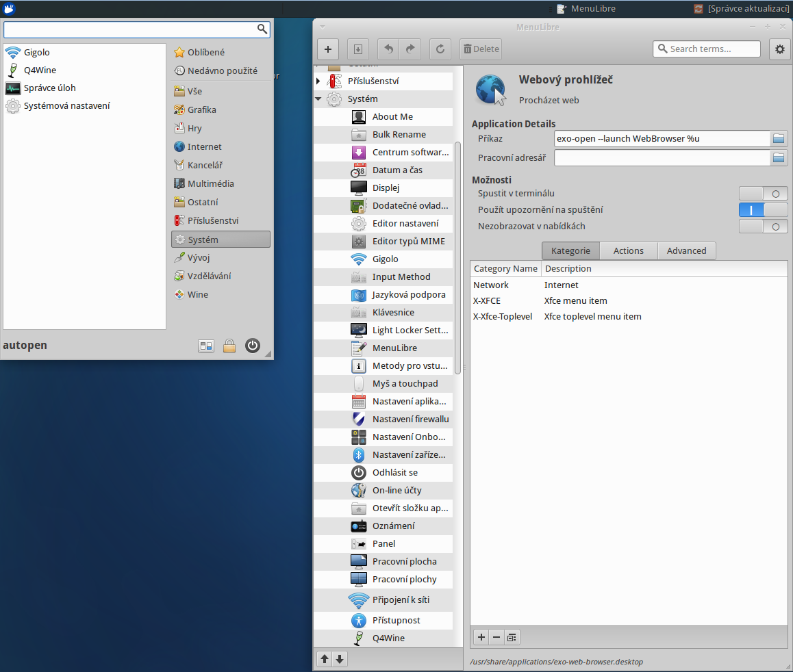The height and width of the screenshot is (672, 793).
Task: Focus the Pracovní adresář text field
Action: tap(662, 158)
